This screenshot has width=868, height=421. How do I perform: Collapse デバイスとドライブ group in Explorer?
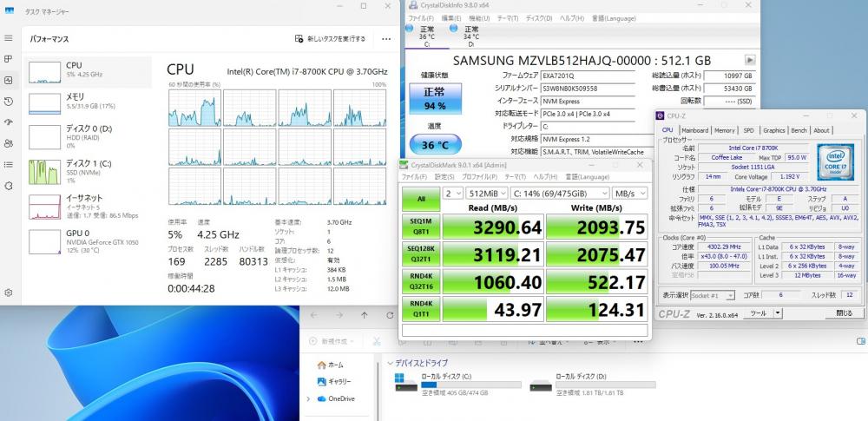(391, 364)
